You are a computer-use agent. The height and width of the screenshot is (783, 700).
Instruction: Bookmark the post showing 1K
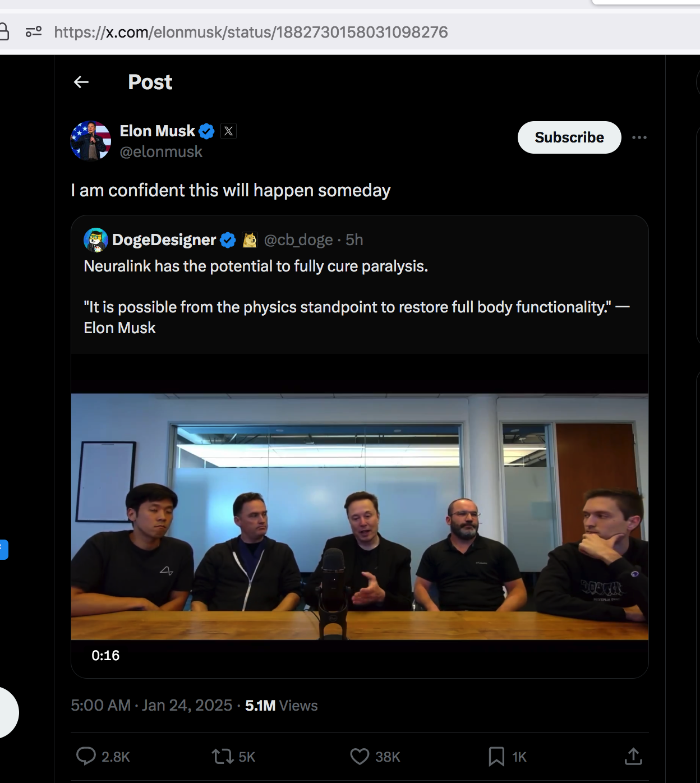pyautogui.click(x=496, y=757)
